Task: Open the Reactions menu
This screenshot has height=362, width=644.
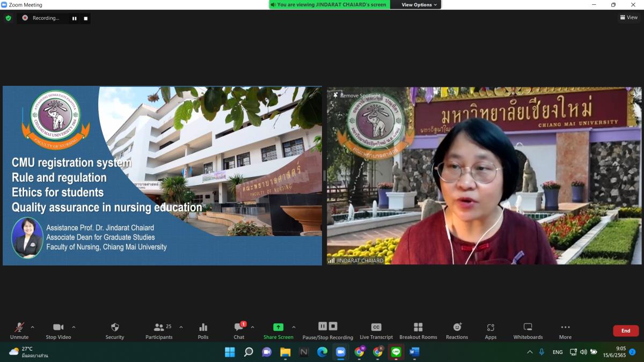Action: point(457,330)
